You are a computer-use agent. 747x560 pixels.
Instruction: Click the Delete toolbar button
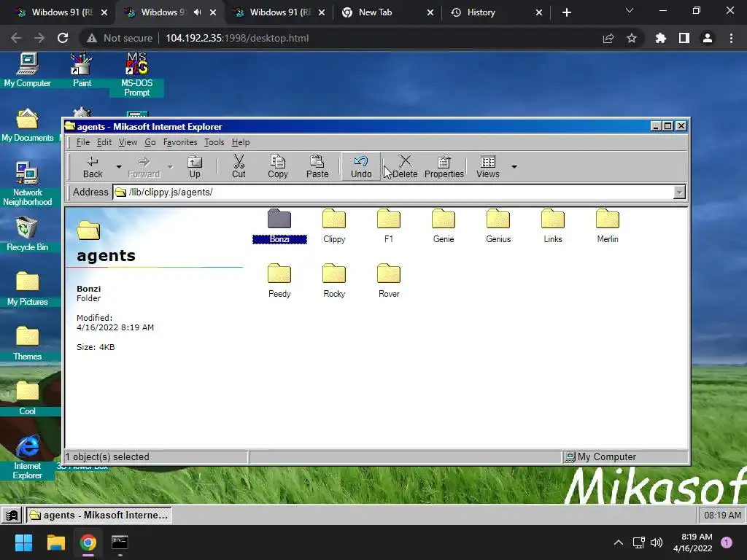pyautogui.click(x=405, y=167)
